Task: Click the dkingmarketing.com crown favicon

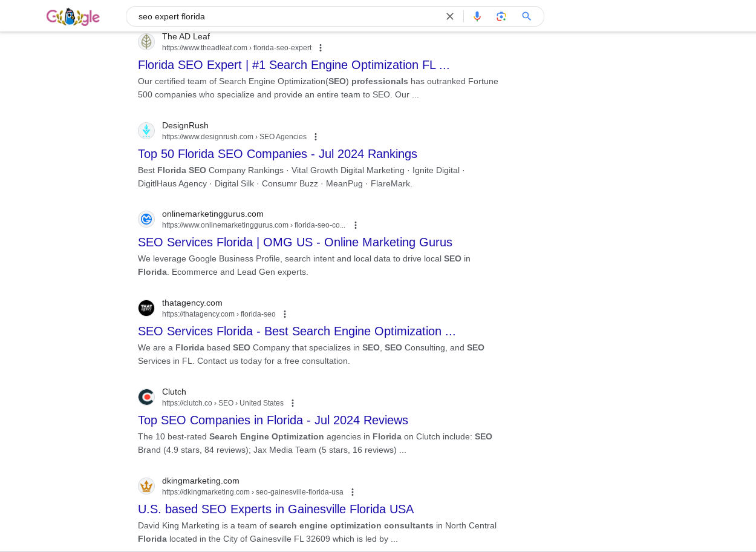Action: [146, 486]
